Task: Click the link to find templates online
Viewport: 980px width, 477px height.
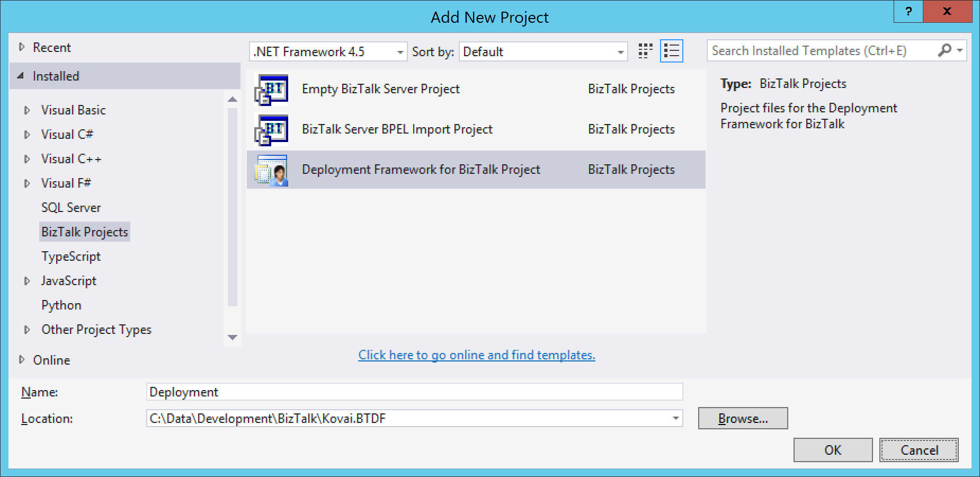Action: 476,355
